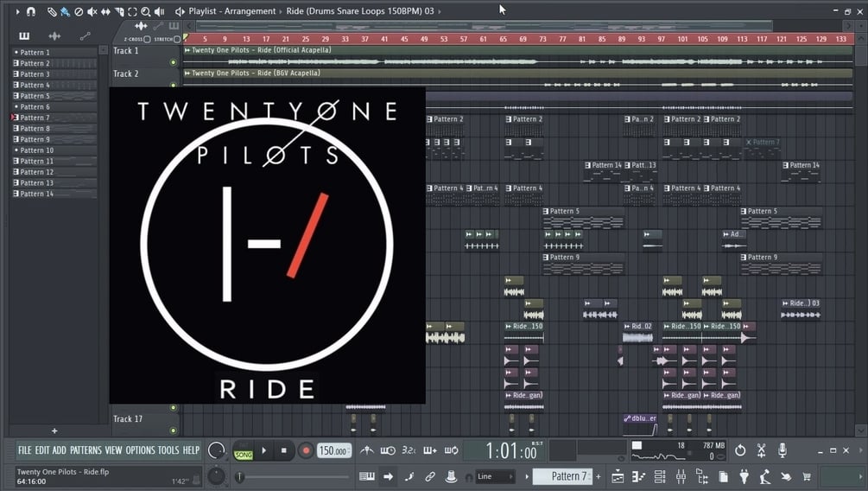Screen dimensions: 868x491
Task: Add a pattern with plus below the list
Action: click(x=54, y=430)
